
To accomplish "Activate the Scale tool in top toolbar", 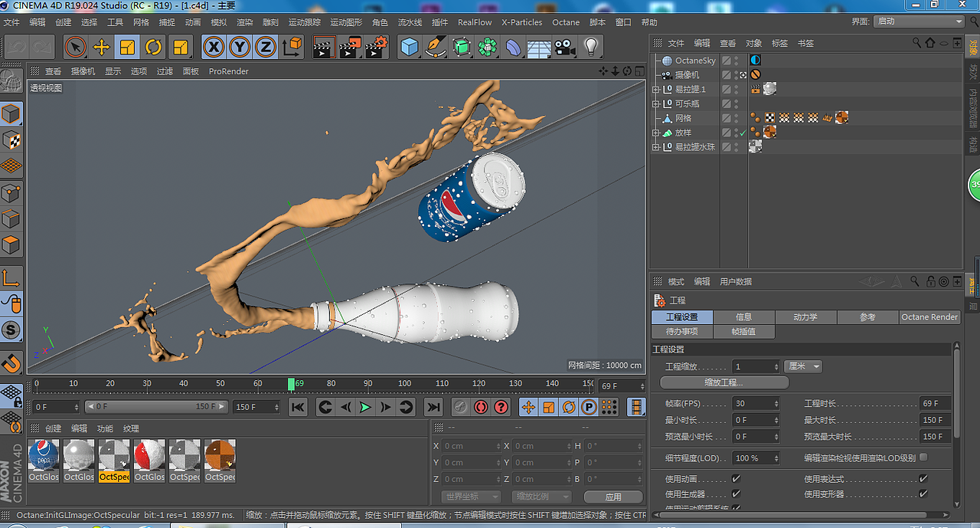I will click(127, 48).
